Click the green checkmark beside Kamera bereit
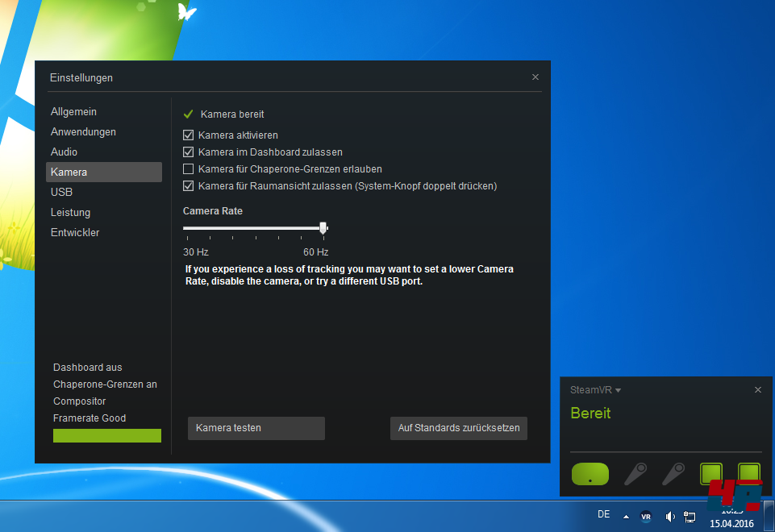The width and height of the screenshot is (775, 532). (187, 114)
